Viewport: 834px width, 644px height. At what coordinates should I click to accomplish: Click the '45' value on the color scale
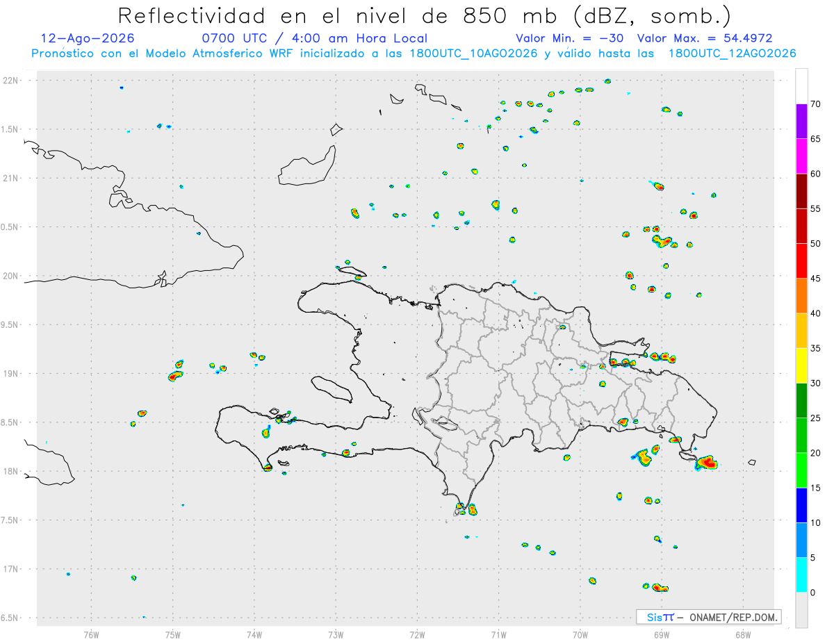click(x=816, y=279)
